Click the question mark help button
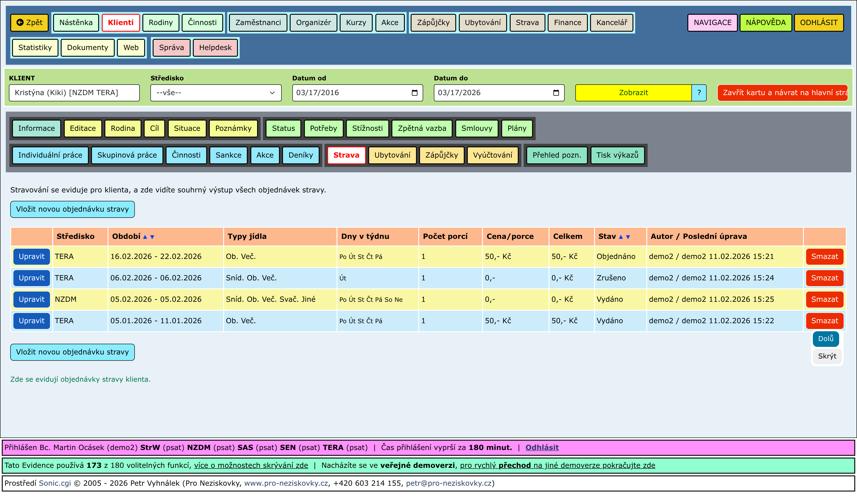857x504 pixels. pyautogui.click(x=699, y=93)
